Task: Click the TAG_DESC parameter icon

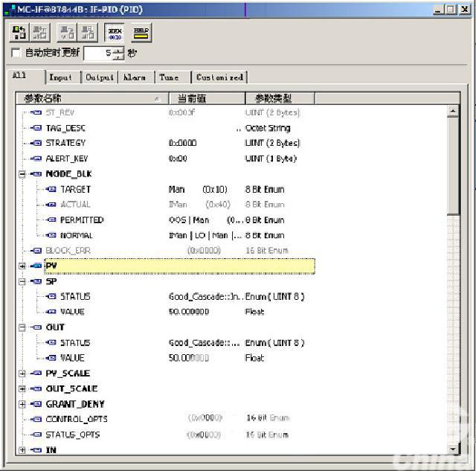Action: click(36, 128)
